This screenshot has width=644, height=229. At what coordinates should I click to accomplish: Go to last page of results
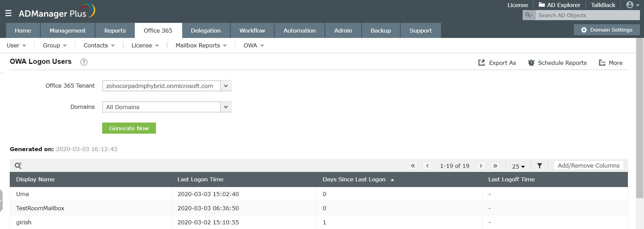click(495, 166)
